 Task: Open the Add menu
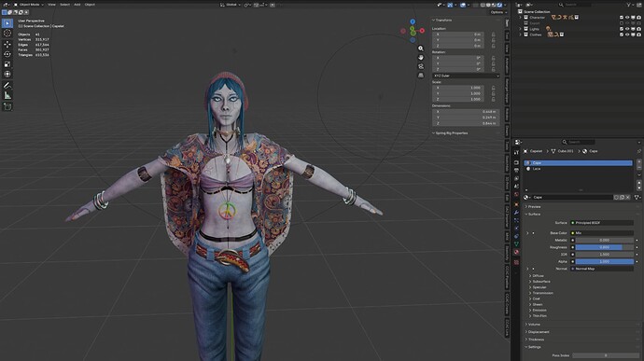(77, 5)
